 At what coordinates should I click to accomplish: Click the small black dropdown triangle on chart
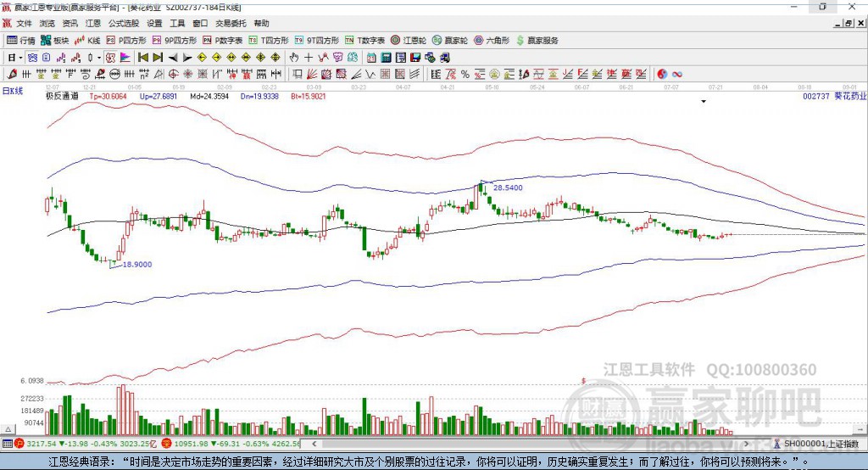pyautogui.click(x=704, y=102)
